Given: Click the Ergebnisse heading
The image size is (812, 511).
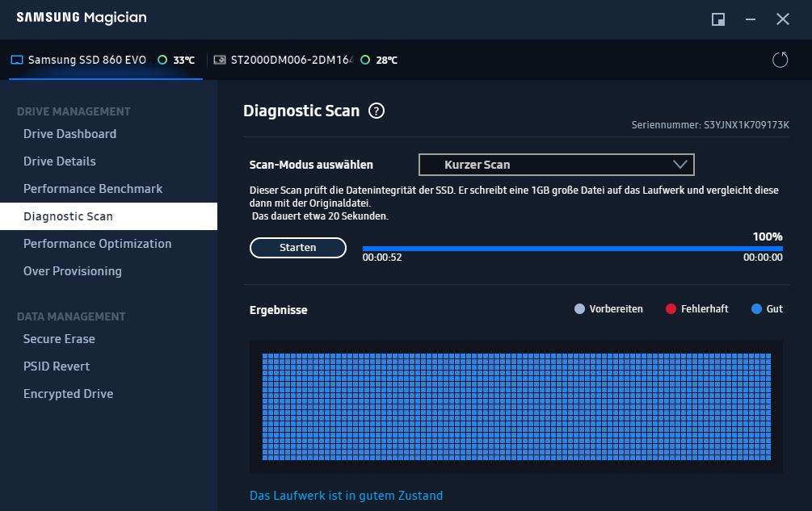Looking at the screenshot, I should tap(279, 310).
